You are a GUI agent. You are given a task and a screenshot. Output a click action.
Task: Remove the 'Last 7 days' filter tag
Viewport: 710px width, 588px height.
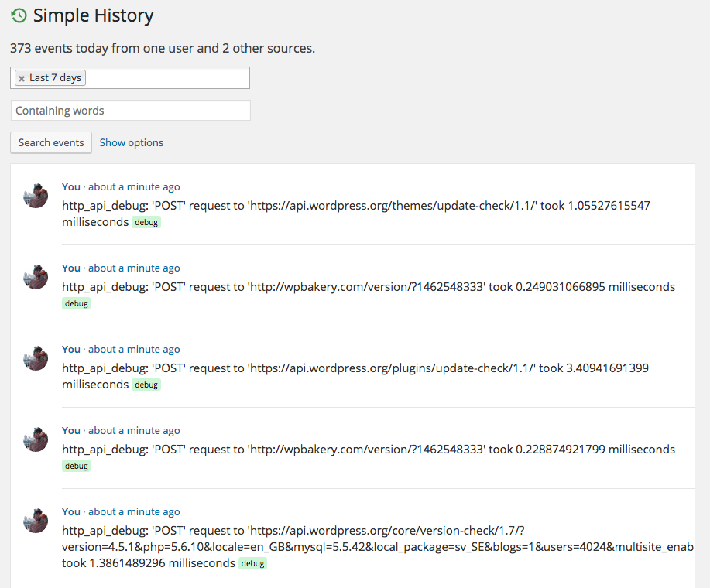[x=22, y=78]
